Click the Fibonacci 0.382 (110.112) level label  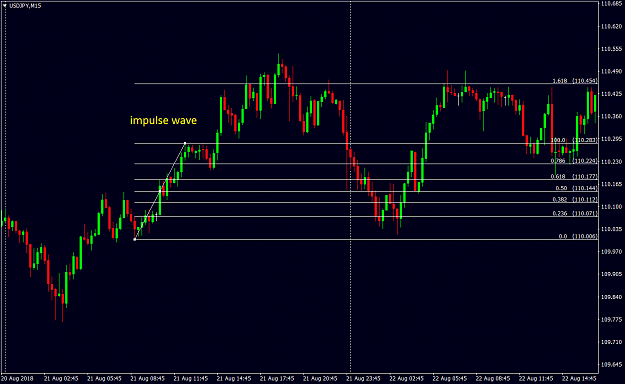[575, 199]
